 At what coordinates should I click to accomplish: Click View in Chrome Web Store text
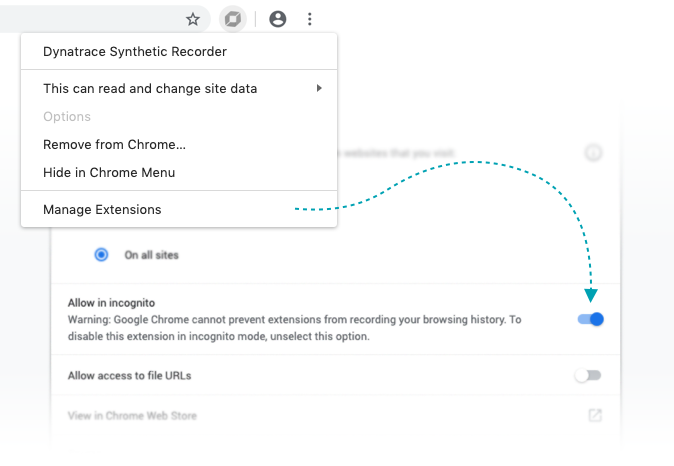point(132,416)
